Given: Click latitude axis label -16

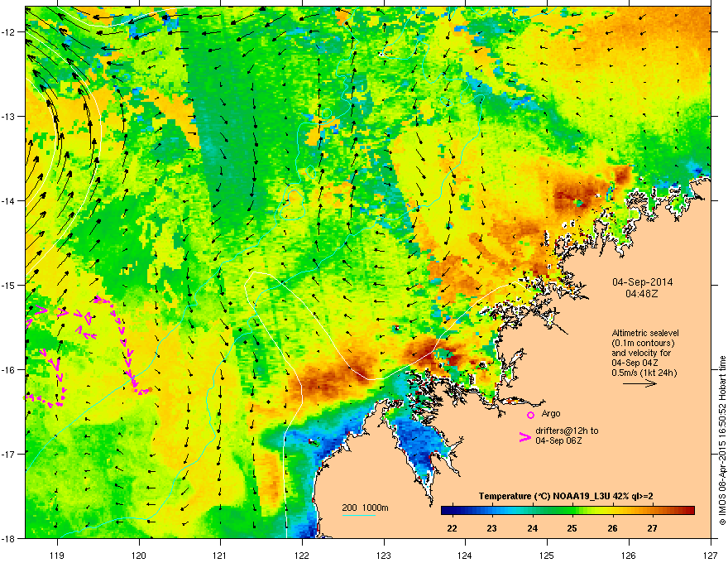Looking at the screenshot, I should tap(10, 370).
